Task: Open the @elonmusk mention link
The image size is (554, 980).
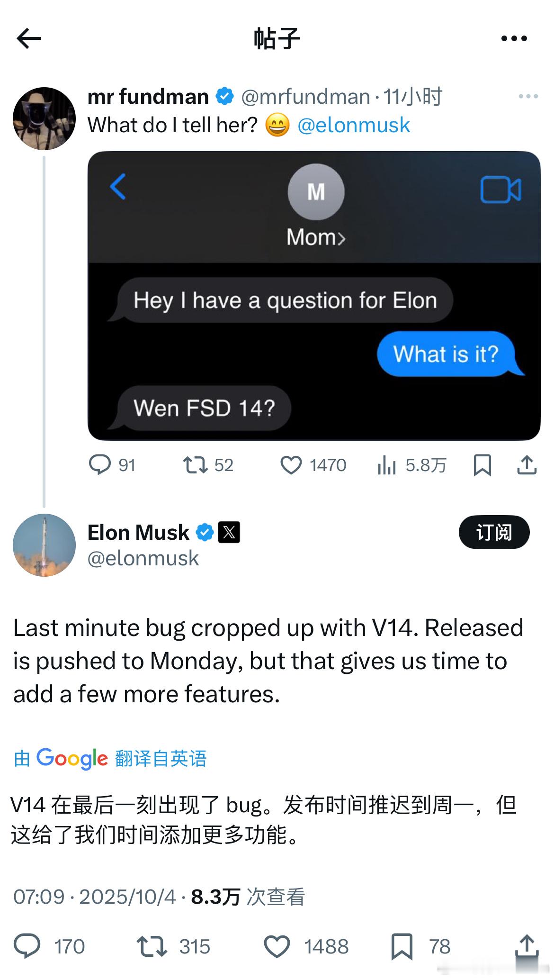Action: pos(353,126)
